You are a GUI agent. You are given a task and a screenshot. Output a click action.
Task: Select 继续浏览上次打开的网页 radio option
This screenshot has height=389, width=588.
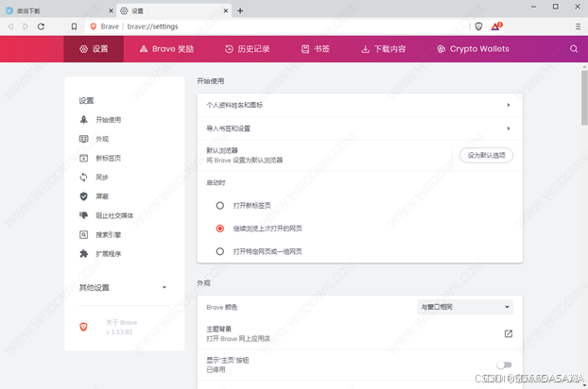(x=220, y=228)
